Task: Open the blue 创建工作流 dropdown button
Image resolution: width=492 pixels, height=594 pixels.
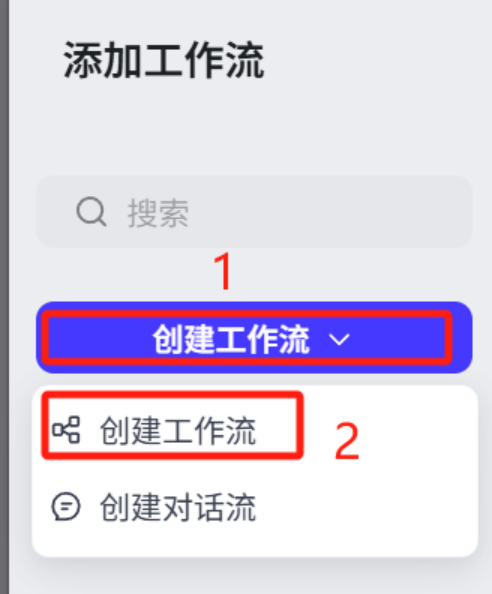Action: point(254,338)
